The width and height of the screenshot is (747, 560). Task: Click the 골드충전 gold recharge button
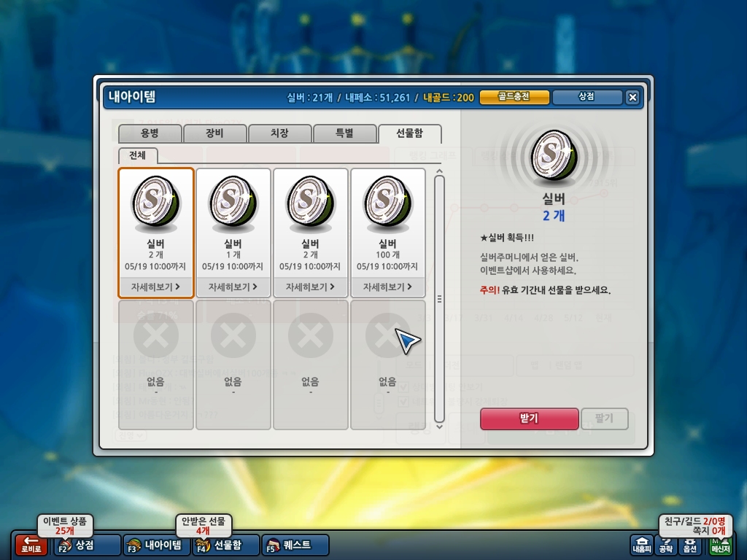[x=514, y=97]
